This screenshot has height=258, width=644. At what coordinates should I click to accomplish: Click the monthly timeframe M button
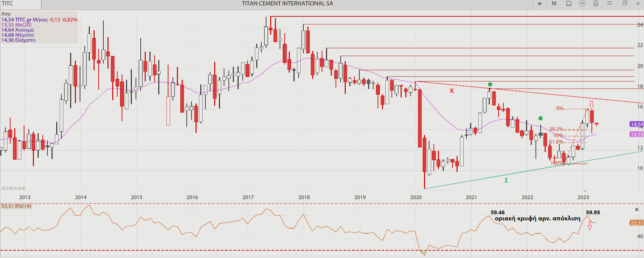pyautogui.click(x=554, y=3)
